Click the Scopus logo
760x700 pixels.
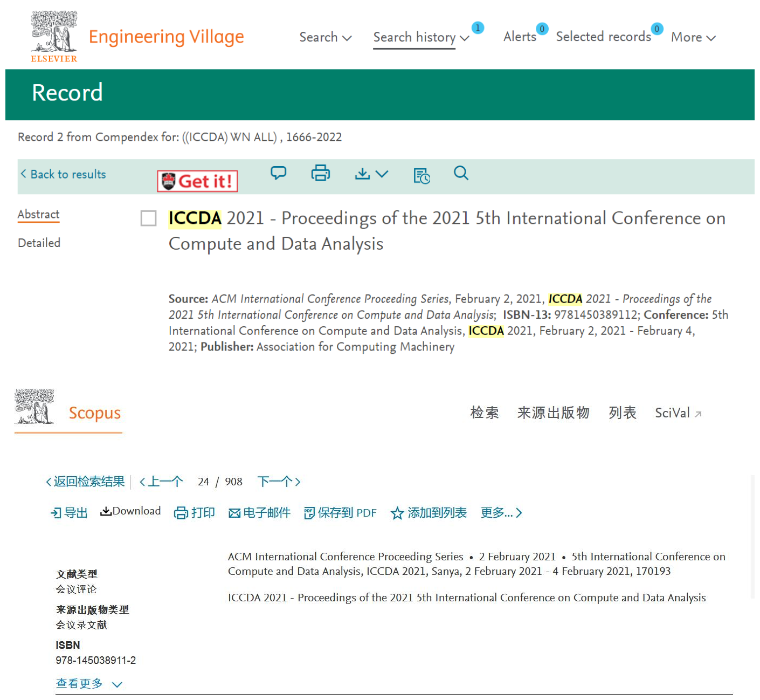click(x=68, y=411)
